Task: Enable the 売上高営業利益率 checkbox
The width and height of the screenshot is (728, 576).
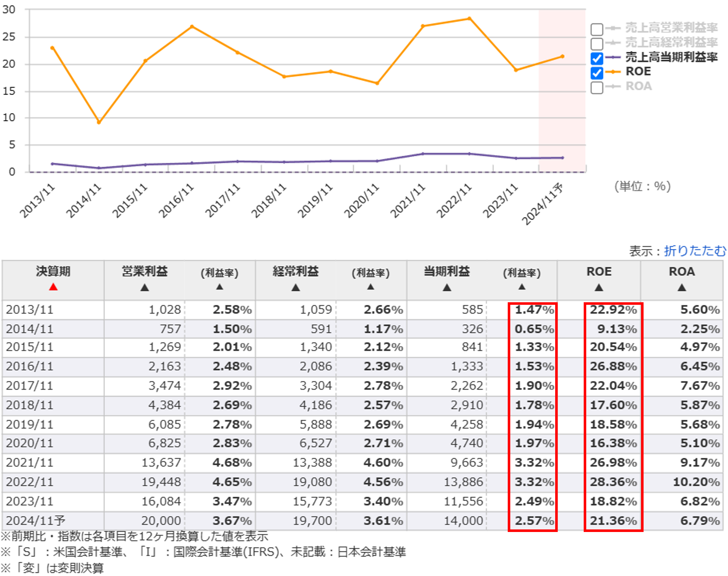Action: (596, 29)
